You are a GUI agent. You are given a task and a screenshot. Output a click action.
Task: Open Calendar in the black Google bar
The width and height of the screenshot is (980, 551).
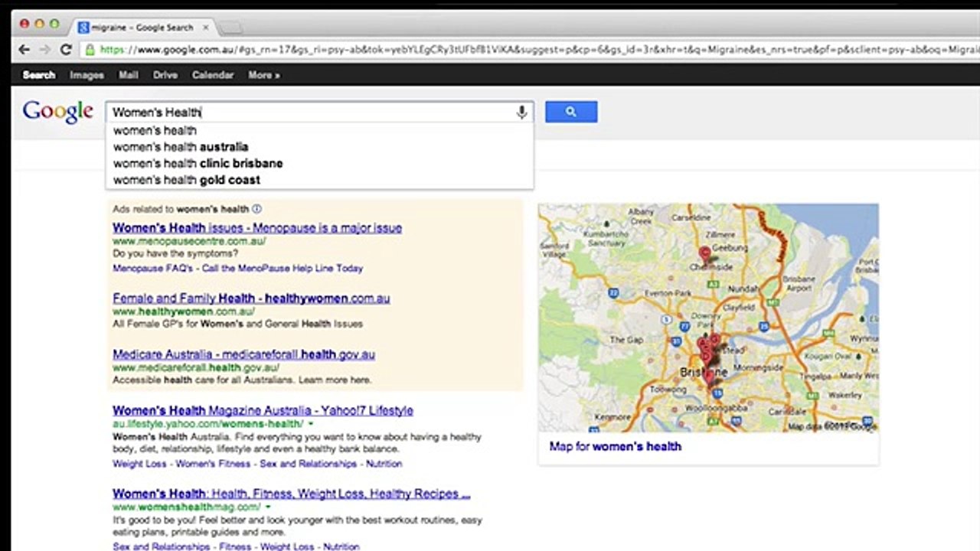[x=213, y=75]
